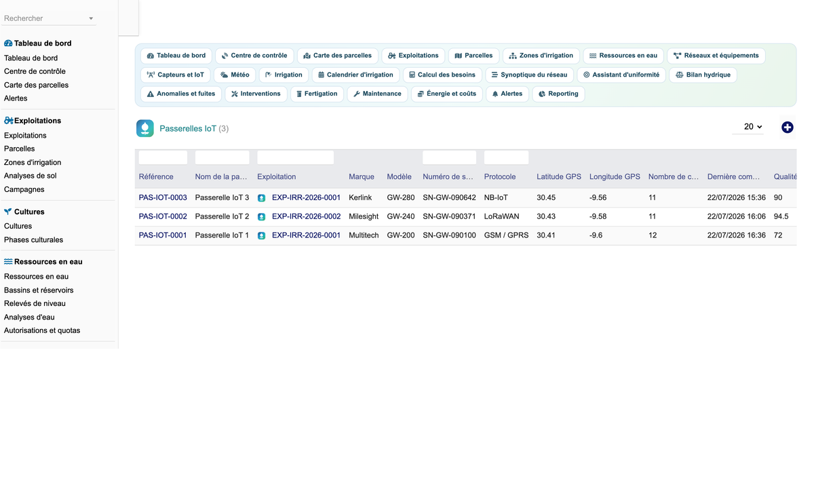The height and width of the screenshot is (504, 814).
Task: Open Reporting top tab
Action: tap(558, 94)
